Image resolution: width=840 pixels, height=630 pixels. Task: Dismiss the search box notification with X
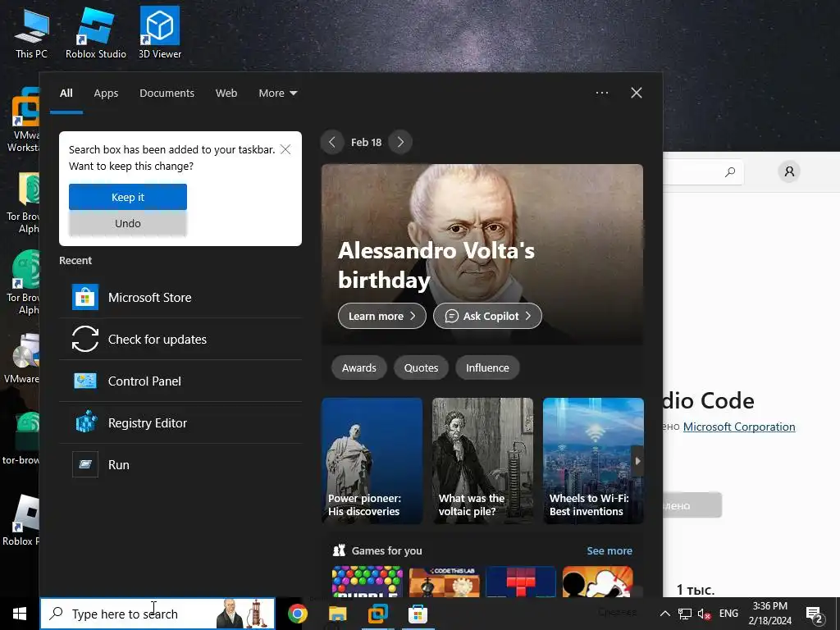[x=285, y=149]
